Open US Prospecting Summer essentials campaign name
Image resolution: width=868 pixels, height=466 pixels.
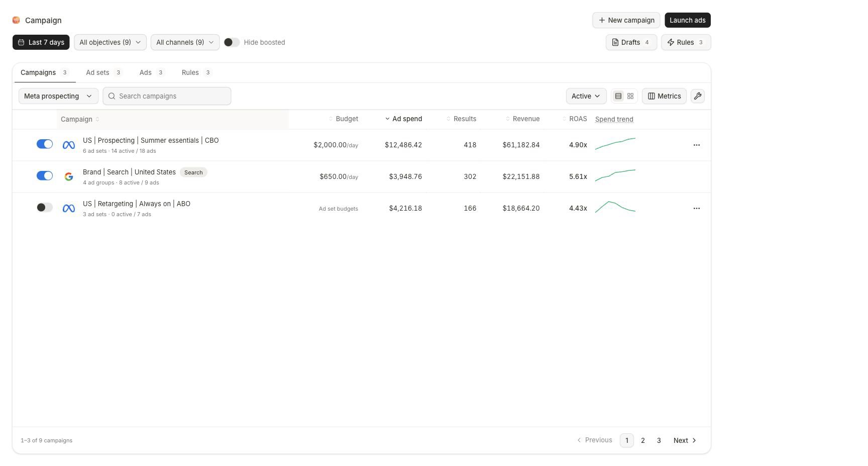pyautogui.click(x=151, y=140)
